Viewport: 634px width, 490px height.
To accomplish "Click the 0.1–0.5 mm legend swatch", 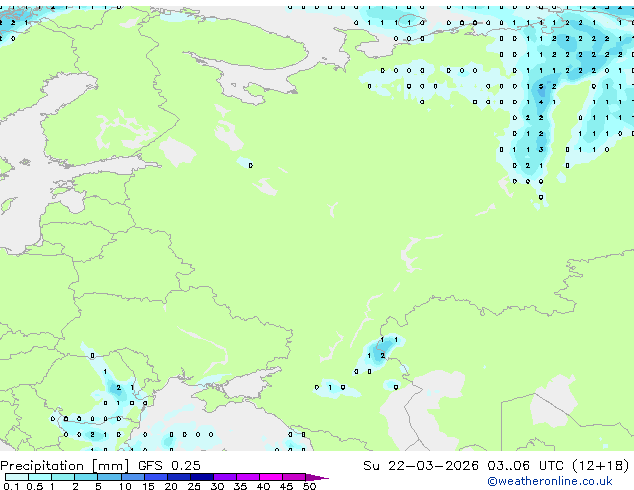I will [x=17, y=477].
